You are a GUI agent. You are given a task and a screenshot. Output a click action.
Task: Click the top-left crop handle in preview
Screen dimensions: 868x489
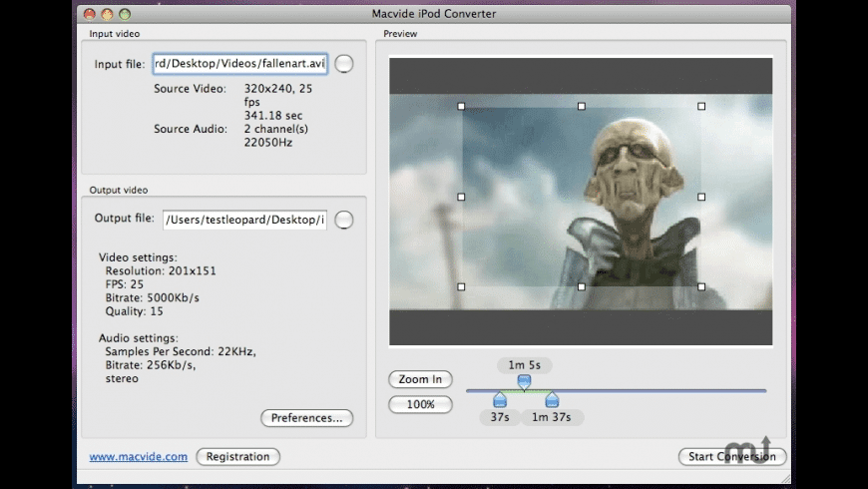(461, 107)
